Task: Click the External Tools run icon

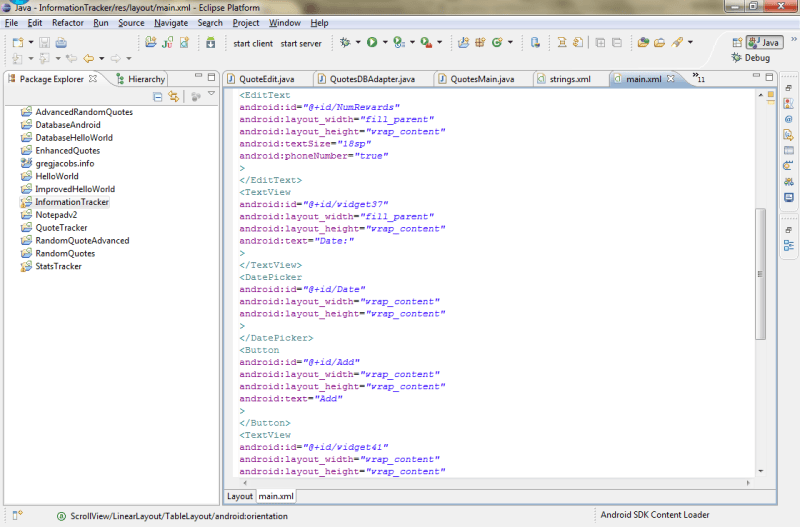Action: point(426,42)
